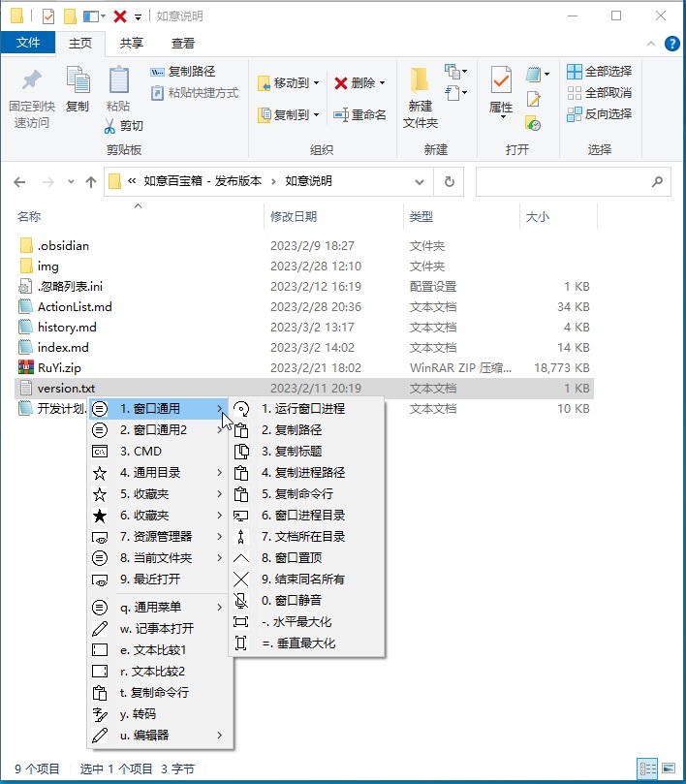Image resolution: width=686 pixels, height=784 pixels.
Task: Click Select none (全部取消)
Action: click(x=600, y=93)
